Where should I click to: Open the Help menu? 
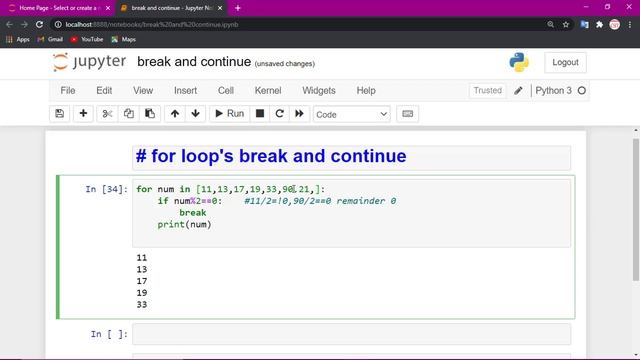pos(366,91)
